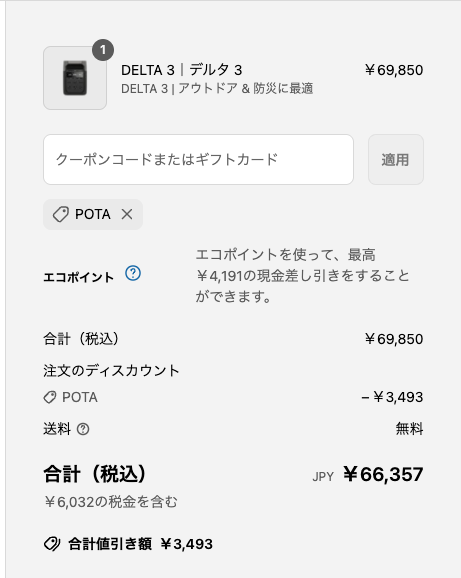Click the 適用 apply button

point(395,159)
